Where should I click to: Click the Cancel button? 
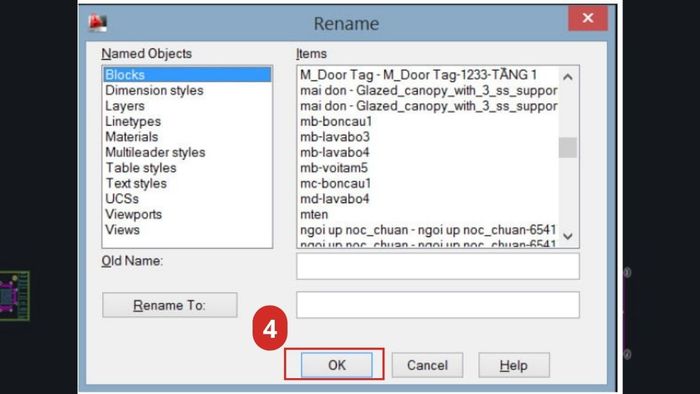point(427,365)
